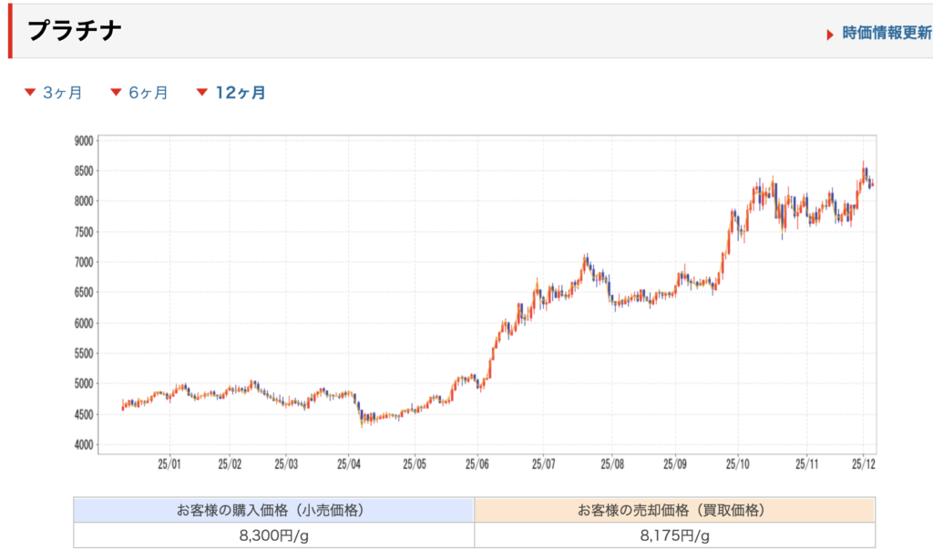Click the 4000 label on the price axis

pyautogui.click(x=84, y=445)
